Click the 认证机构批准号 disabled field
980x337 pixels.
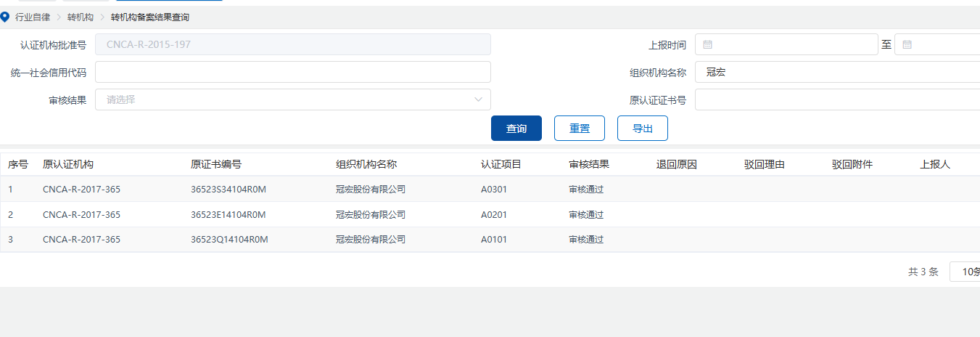click(x=292, y=44)
